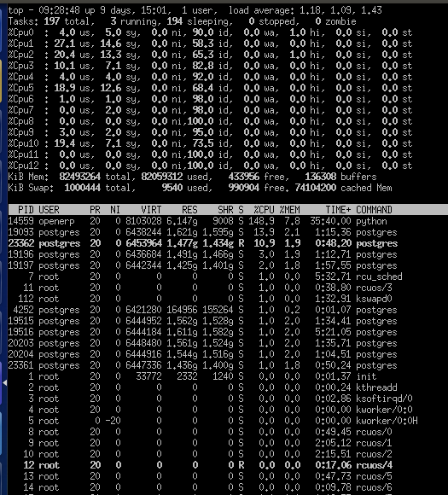448x495 pixels.
Task: Click PID 19197 in process list
Action: 20,265
